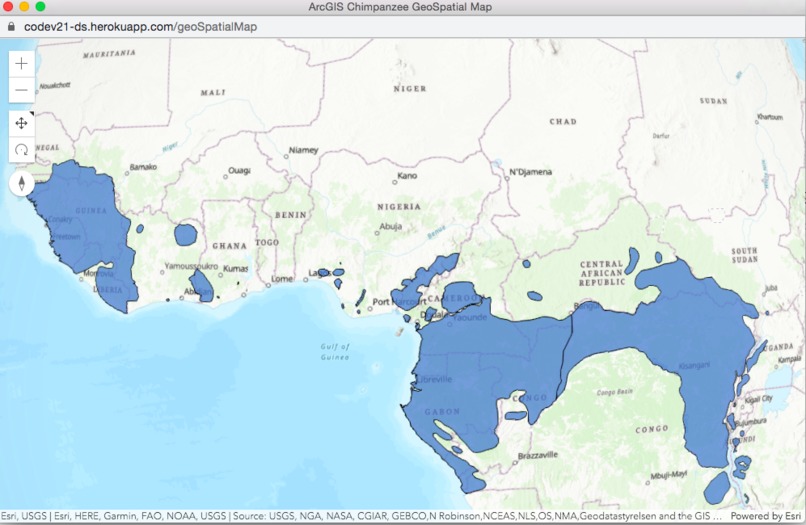Viewport: 806px width, 525px height.
Task: Click the Niamey city label
Action: click(x=303, y=150)
